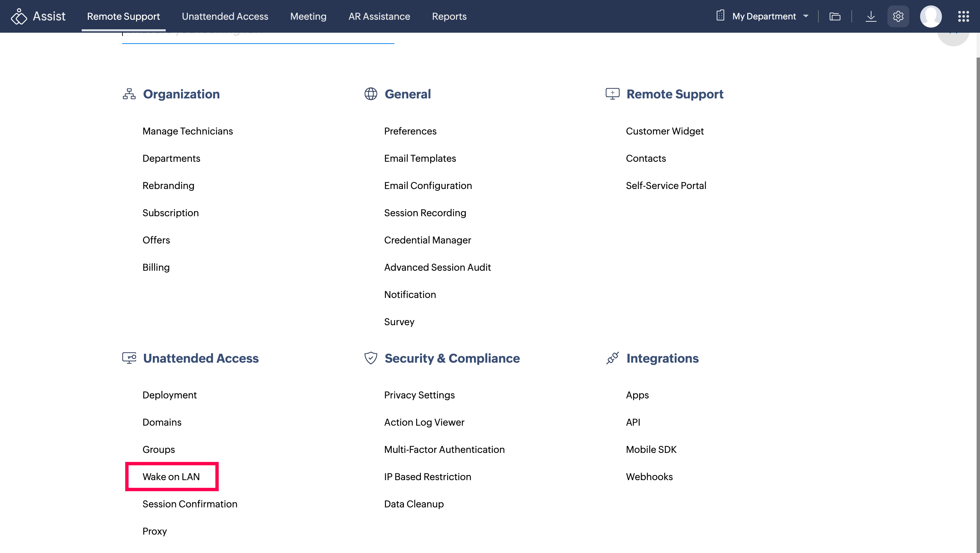
Task: Open the Reports tab
Action: point(449,16)
